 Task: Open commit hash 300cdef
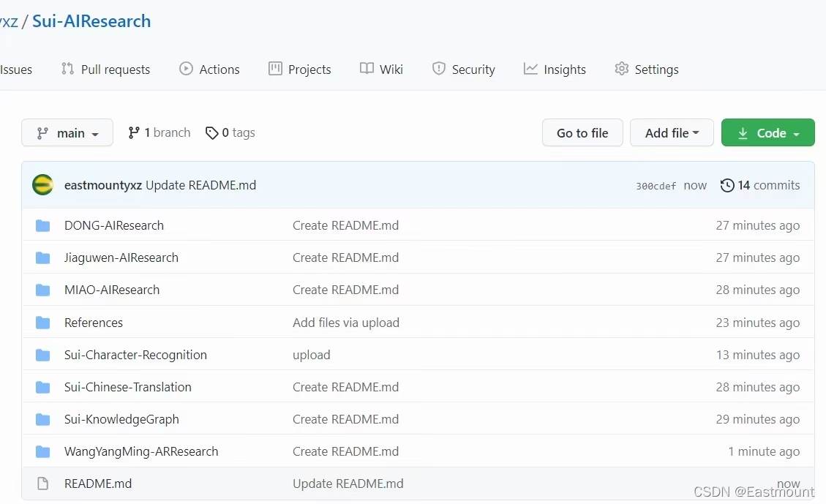pos(656,186)
